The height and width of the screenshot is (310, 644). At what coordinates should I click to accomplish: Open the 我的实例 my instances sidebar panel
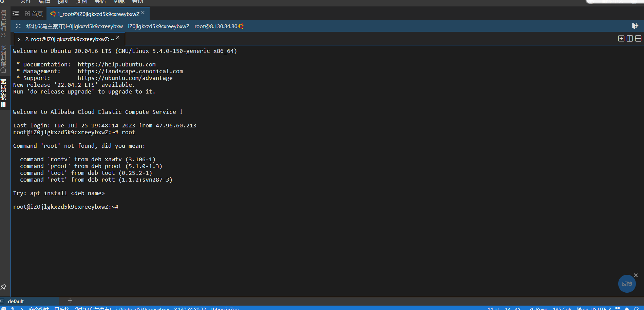pyautogui.click(x=3, y=93)
